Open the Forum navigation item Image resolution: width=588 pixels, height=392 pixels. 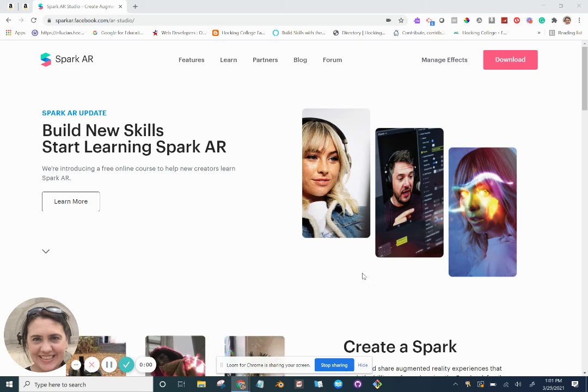point(332,60)
